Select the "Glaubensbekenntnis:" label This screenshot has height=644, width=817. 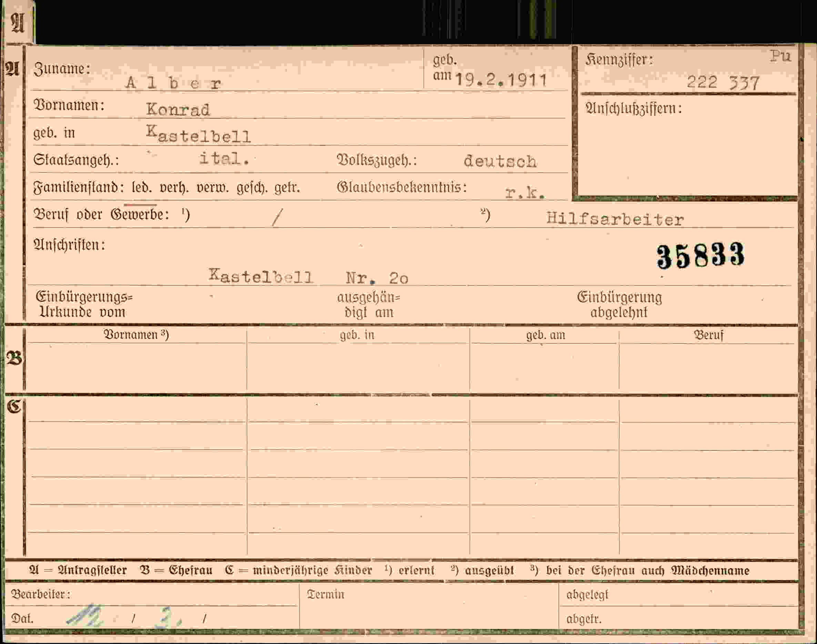(x=402, y=188)
